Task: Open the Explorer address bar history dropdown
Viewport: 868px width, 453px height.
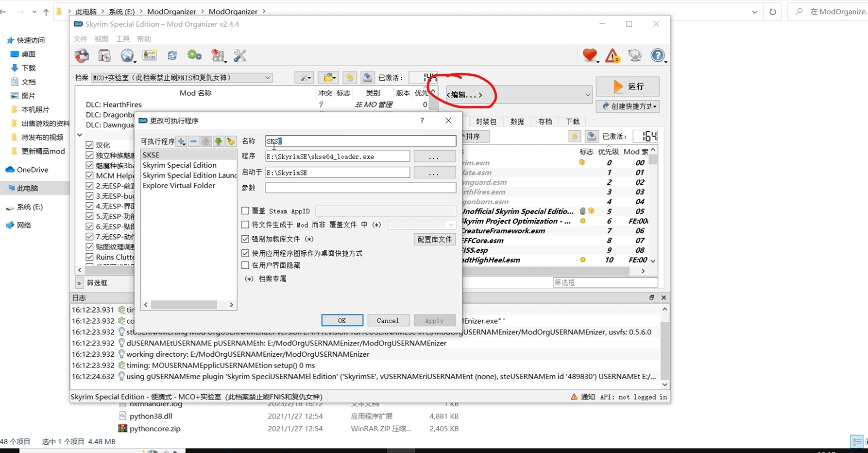Action: [754, 12]
